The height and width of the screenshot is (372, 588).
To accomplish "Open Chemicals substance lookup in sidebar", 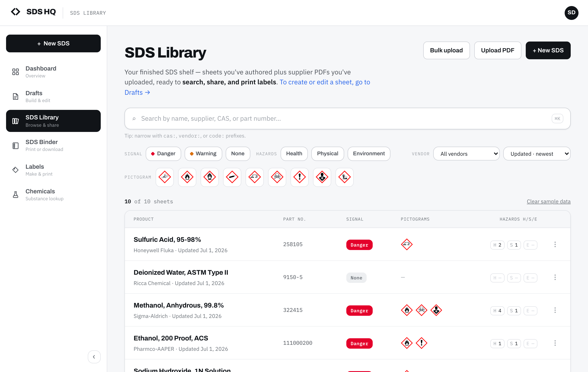I will click(53, 195).
